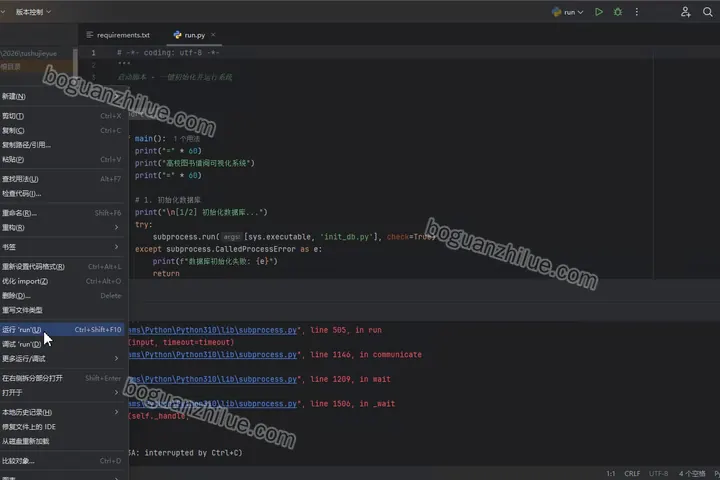
Task: Click 调试 'run'(D) in context menu
Action: [62, 344]
